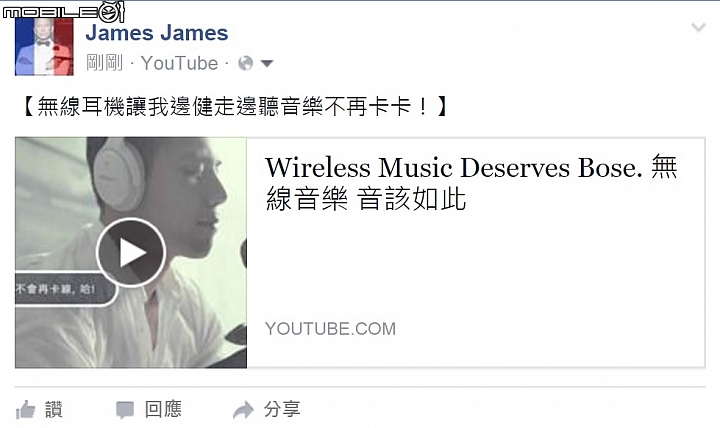Click the 分享 share label
This screenshot has width=720, height=428.
(x=282, y=409)
